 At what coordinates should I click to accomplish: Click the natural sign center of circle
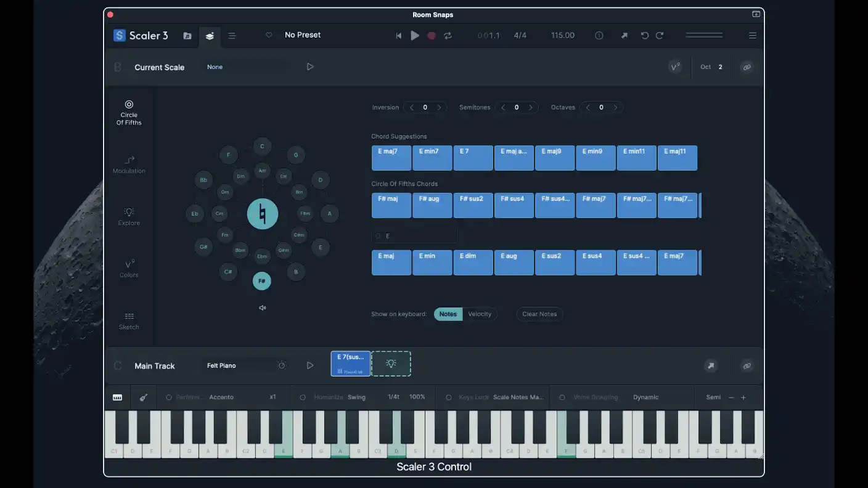[263, 214]
